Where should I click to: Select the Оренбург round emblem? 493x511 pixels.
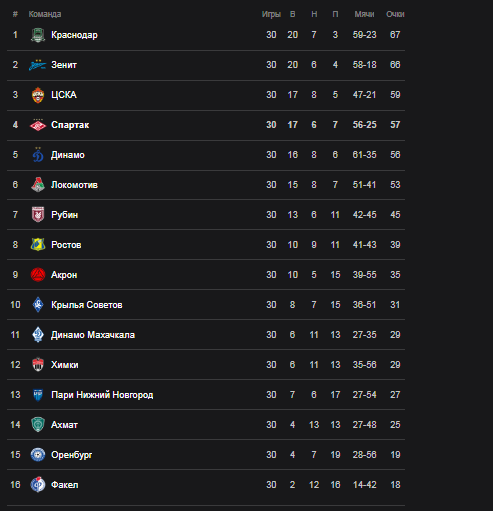38,455
